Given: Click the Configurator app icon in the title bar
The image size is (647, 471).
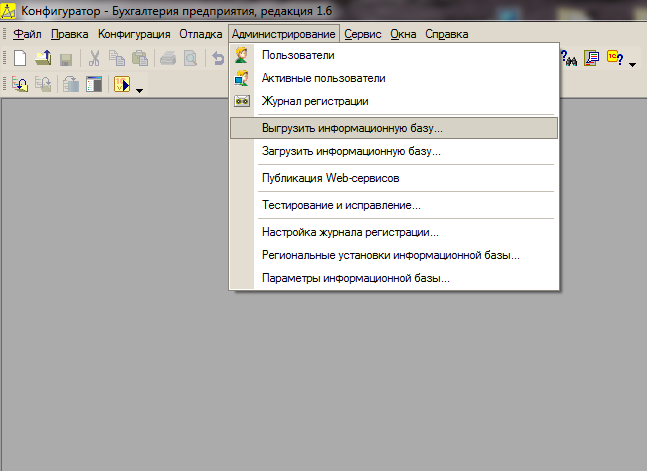Looking at the screenshot, I should (8, 11).
